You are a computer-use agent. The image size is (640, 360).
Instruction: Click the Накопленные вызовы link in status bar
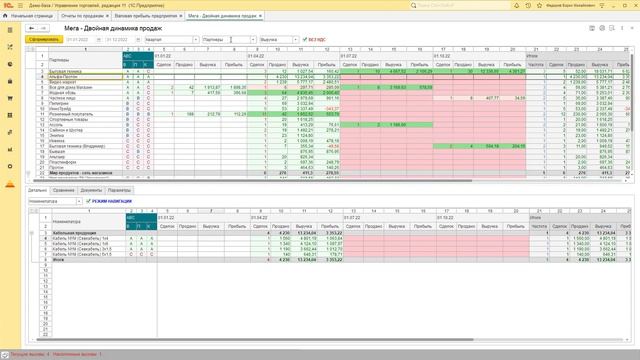pyautogui.click(x=77, y=354)
